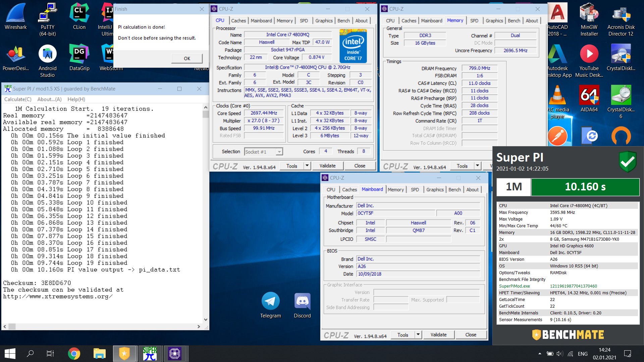
Task: Expand Tools dropdown arrow in CPU tab window
Action: (x=307, y=166)
